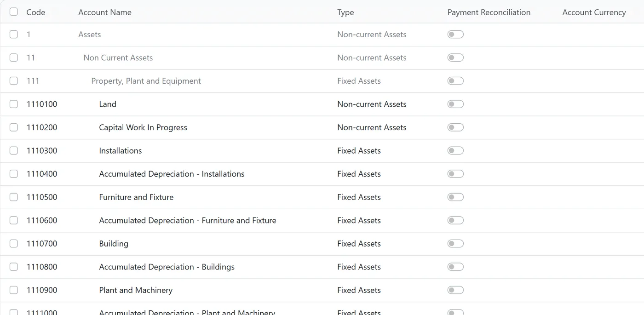Open the Assets account row
Screen dimensions: 644x315
click(90, 34)
